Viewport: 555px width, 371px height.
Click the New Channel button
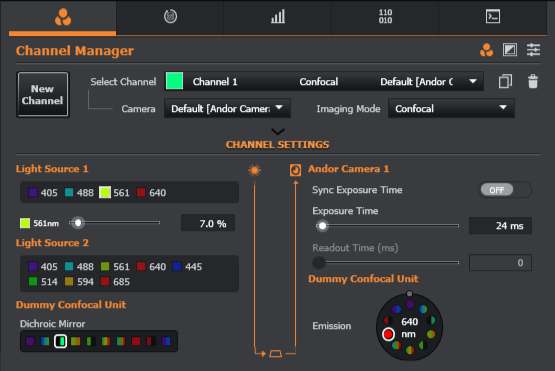pyautogui.click(x=42, y=95)
